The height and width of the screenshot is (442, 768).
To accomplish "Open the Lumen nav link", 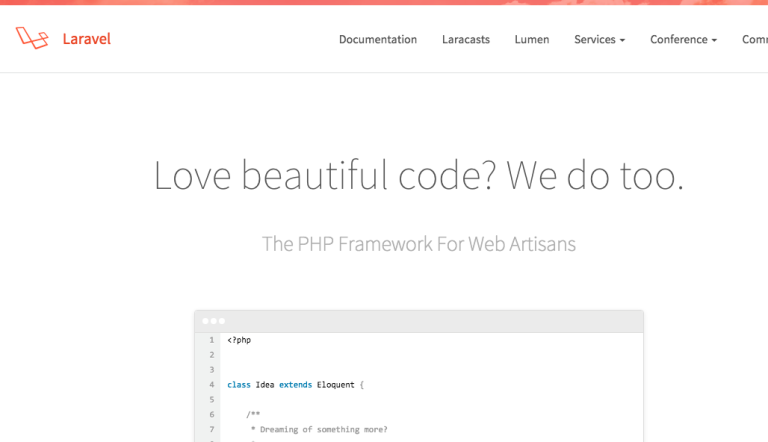I will pyautogui.click(x=532, y=39).
